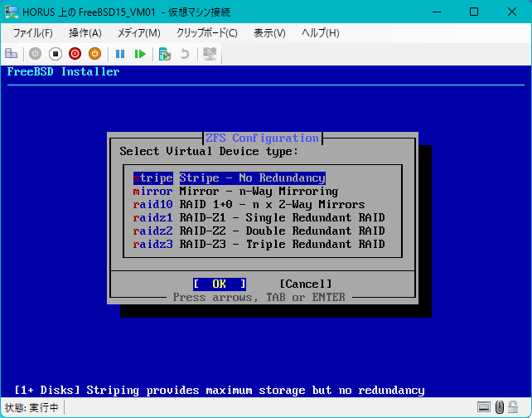532x418 pixels.
Task: Open the メディア(M) menu
Action: click(x=138, y=33)
